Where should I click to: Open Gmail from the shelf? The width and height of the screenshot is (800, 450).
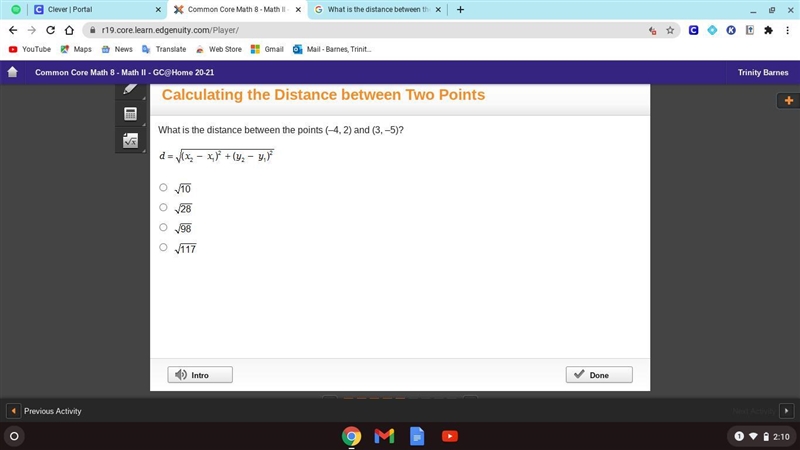point(384,436)
